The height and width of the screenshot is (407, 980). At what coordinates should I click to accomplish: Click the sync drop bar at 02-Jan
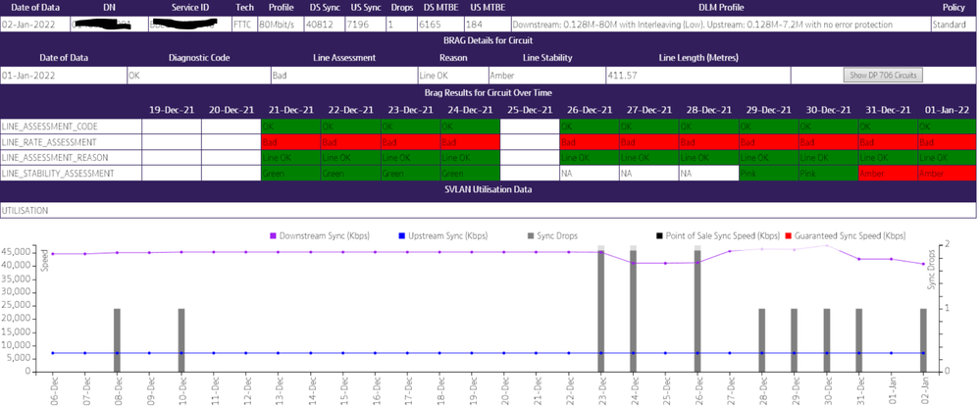click(x=923, y=340)
